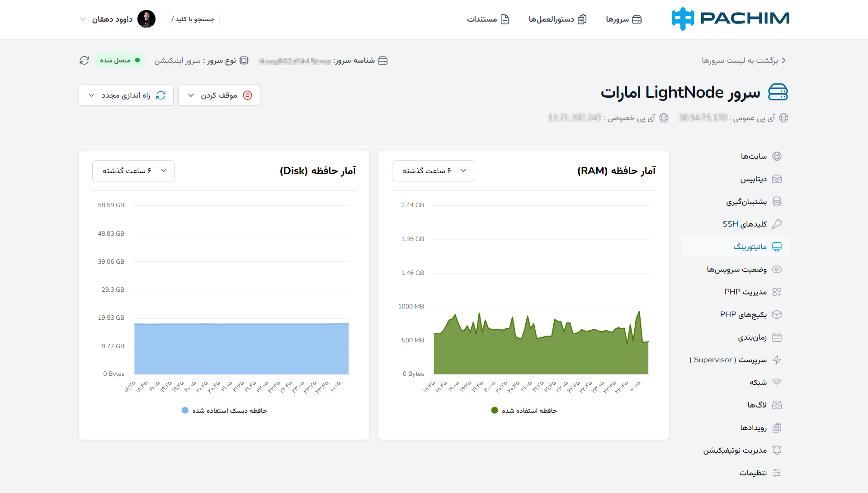Click the user avatar of داوود دهقان
The height and width of the screenshot is (493, 868).
[146, 19]
